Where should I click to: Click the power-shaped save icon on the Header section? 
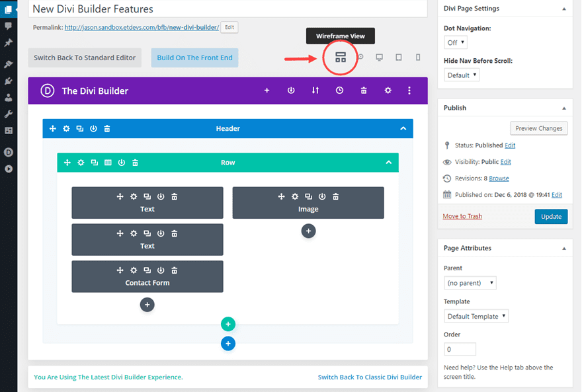[93, 128]
